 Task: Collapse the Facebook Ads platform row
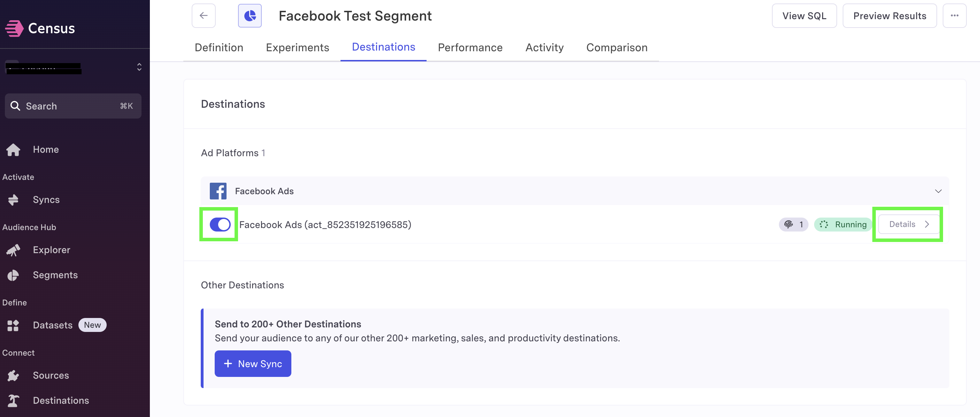(x=938, y=191)
